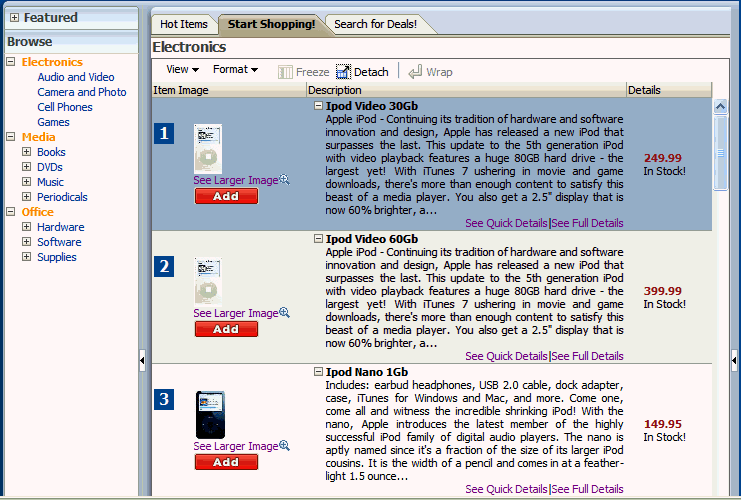Collapse the Electronics tree node
Image resolution: width=741 pixels, height=500 pixels.
(x=11, y=62)
